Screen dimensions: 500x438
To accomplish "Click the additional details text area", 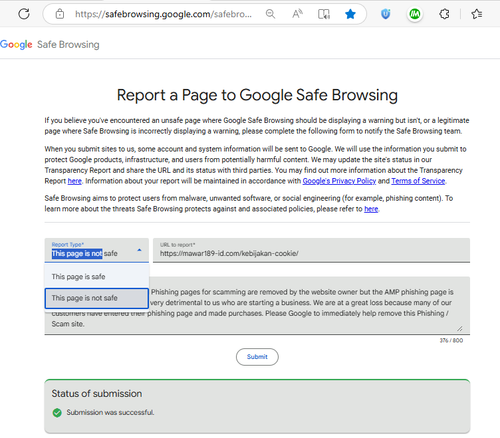I will [257, 305].
